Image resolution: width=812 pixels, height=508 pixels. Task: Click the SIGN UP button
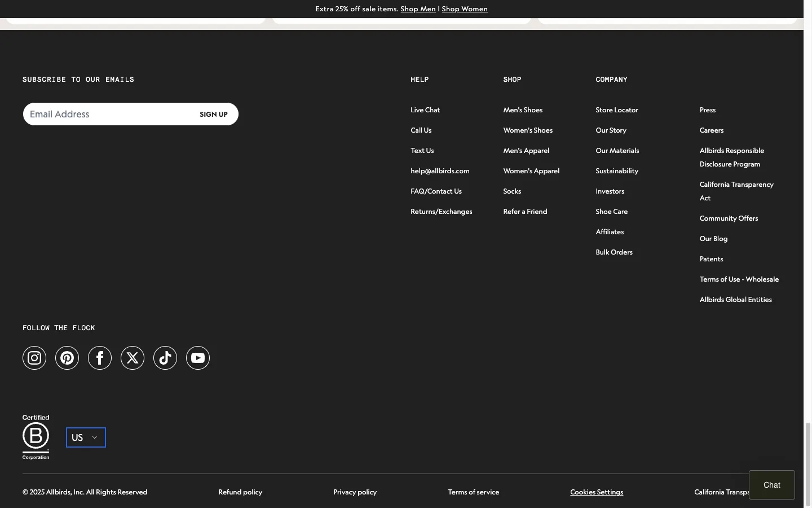tap(214, 114)
